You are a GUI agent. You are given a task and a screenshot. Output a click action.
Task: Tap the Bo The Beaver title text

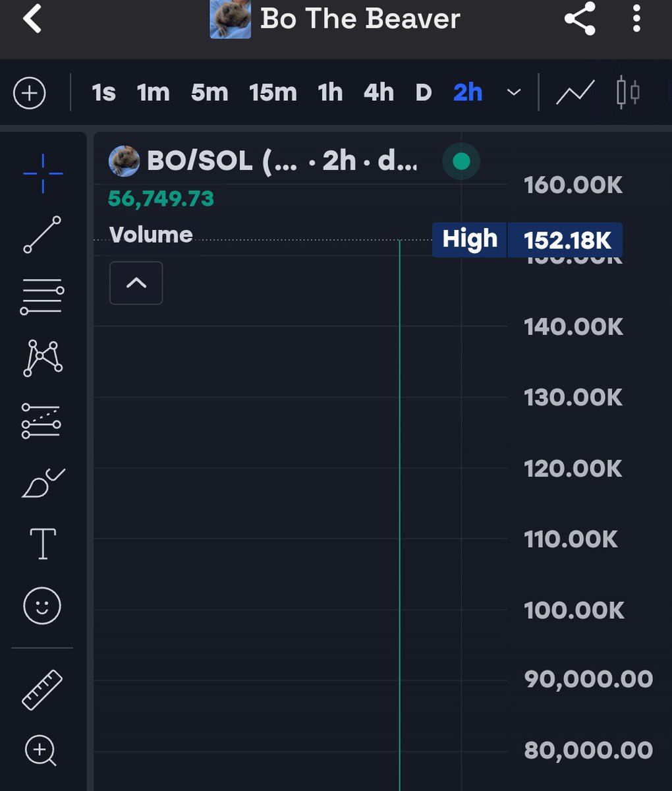(x=360, y=18)
